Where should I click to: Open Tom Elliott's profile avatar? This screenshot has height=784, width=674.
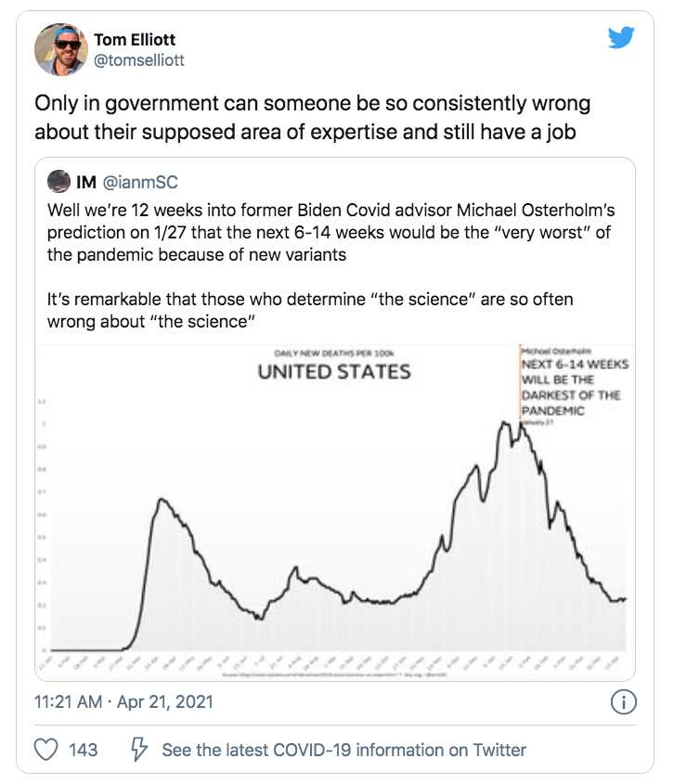[x=60, y=49]
